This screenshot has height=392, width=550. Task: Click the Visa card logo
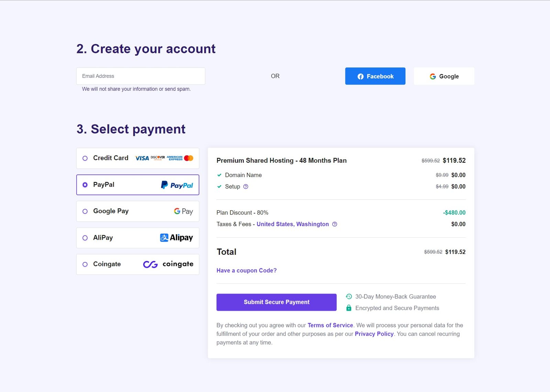142,158
